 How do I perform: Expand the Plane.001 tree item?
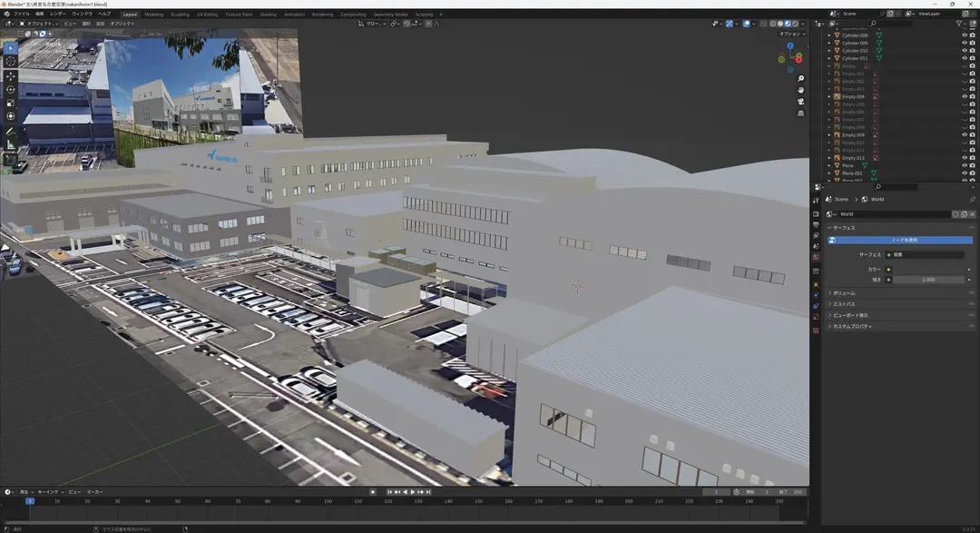(x=829, y=173)
